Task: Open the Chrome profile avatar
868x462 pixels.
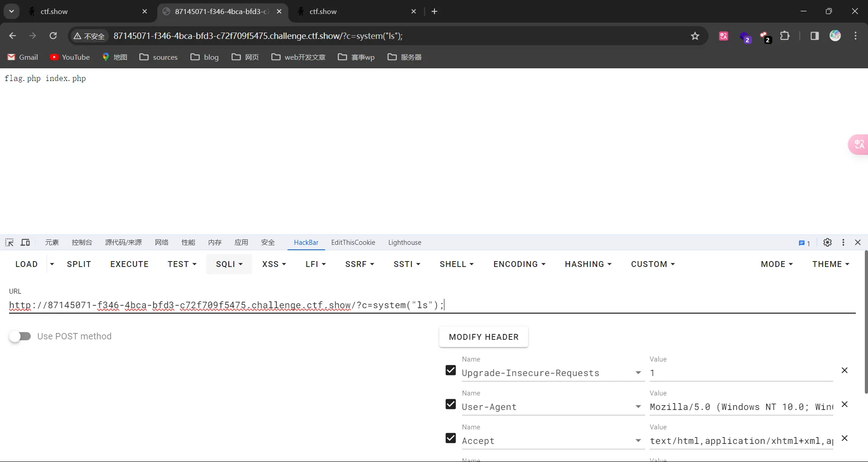Action: coord(835,36)
